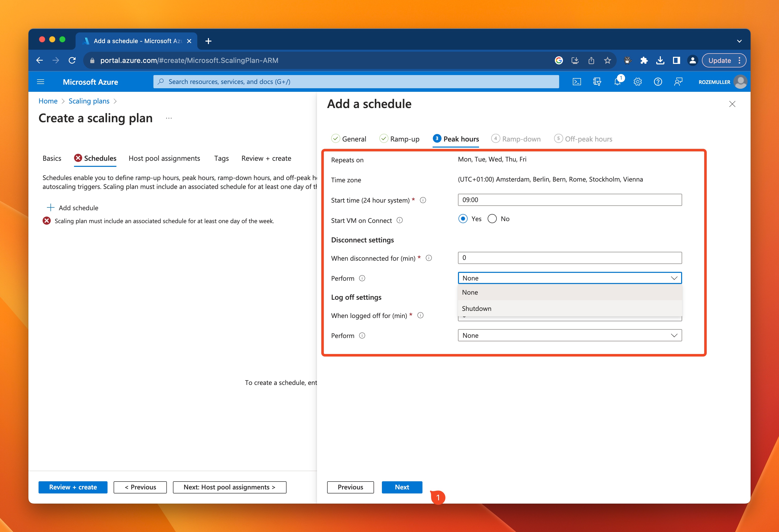Screen dimensions: 779x532
Task: Open the Host pool assignments tab
Action: tap(164, 158)
